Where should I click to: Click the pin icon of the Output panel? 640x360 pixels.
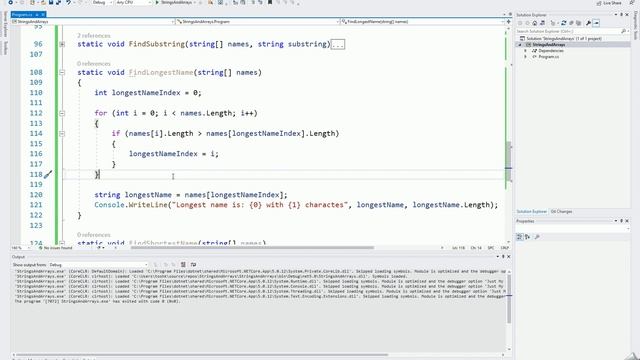pyautogui.click(x=503, y=257)
